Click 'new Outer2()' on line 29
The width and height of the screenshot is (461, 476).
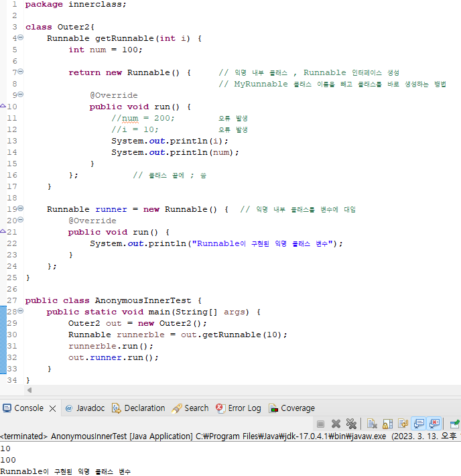click(170, 323)
